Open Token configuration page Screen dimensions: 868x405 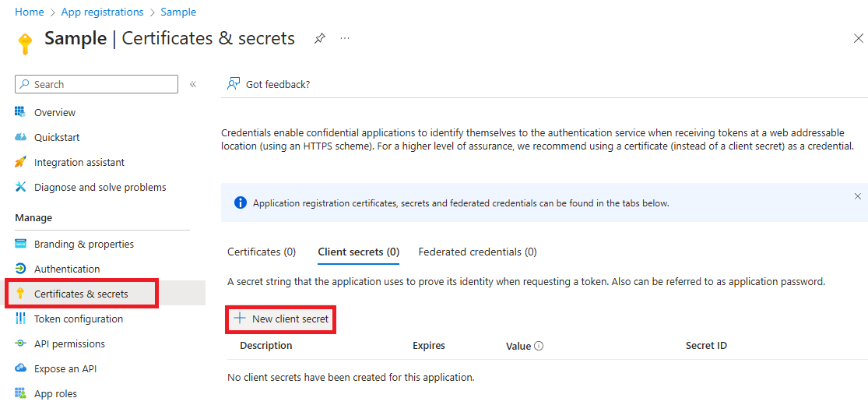pos(69,319)
